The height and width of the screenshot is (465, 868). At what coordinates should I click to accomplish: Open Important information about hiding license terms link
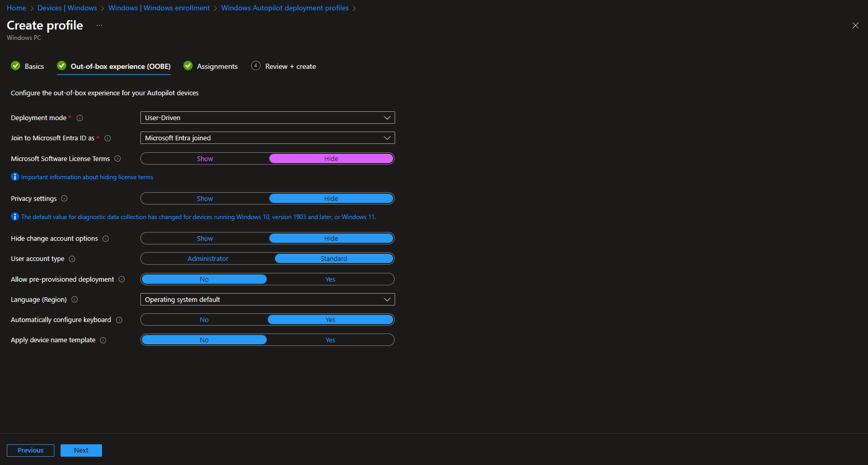point(87,177)
